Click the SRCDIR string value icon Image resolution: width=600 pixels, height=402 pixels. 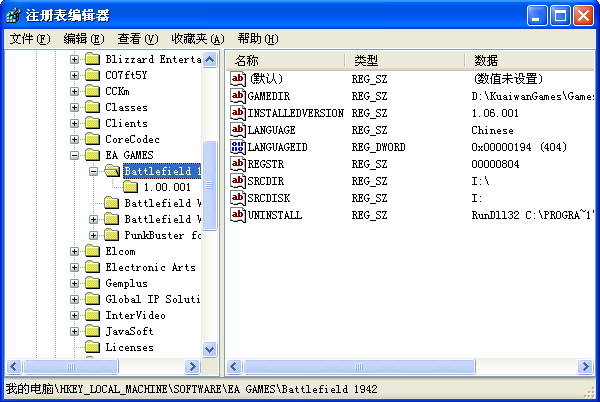point(238,181)
